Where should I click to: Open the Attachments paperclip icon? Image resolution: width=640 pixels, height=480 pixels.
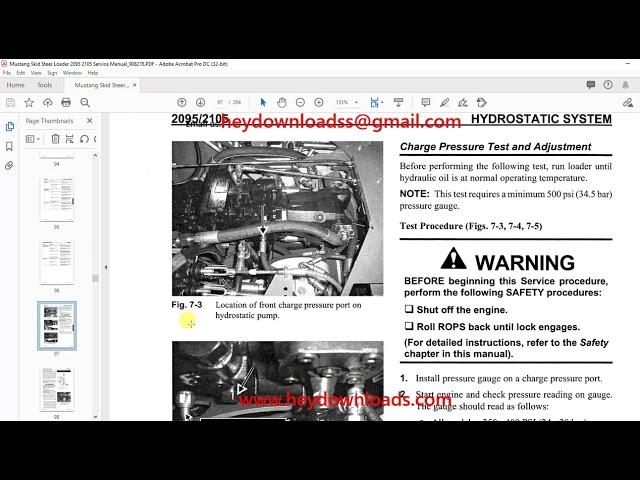[9, 165]
